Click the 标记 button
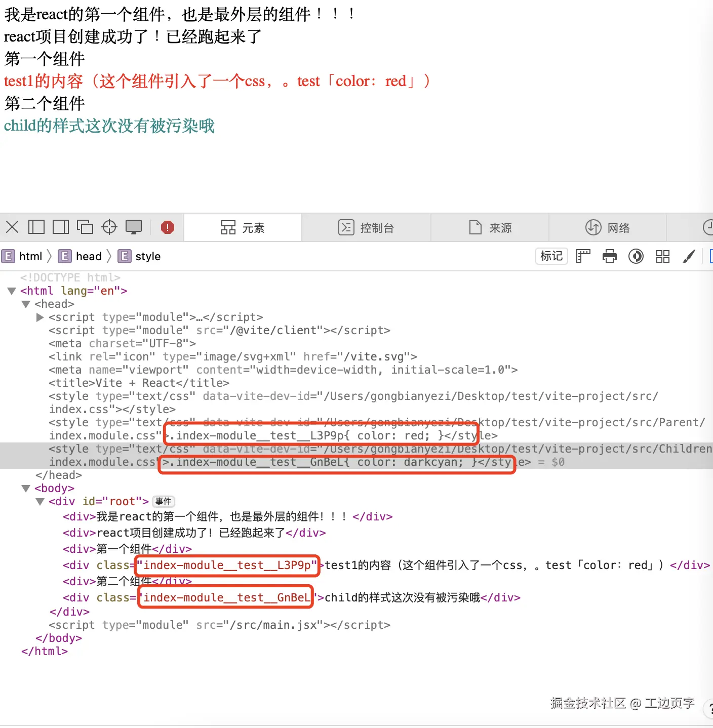713x728 pixels. coord(551,256)
